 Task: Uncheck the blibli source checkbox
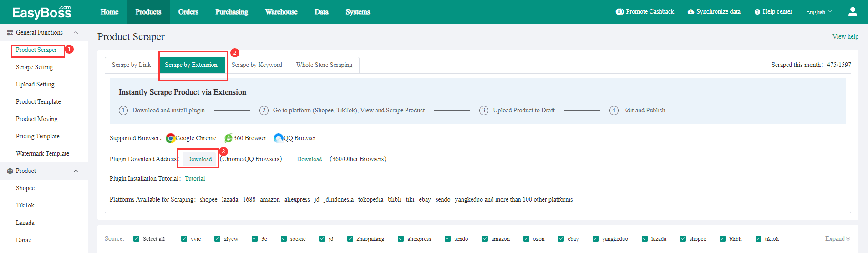(x=722, y=239)
